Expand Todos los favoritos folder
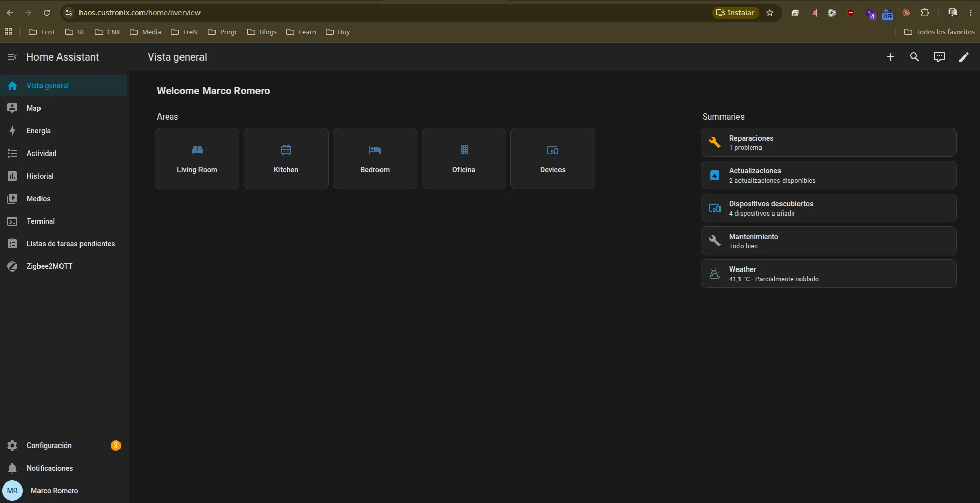The height and width of the screenshot is (503, 980). [939, 32]
